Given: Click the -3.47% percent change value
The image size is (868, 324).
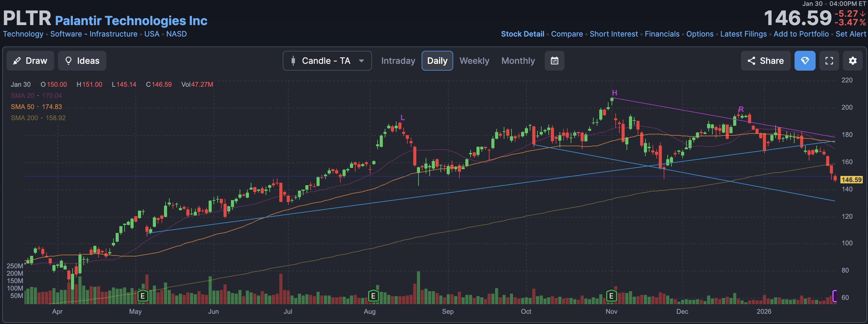Looking at the screenshot, I should coord(850,23).
